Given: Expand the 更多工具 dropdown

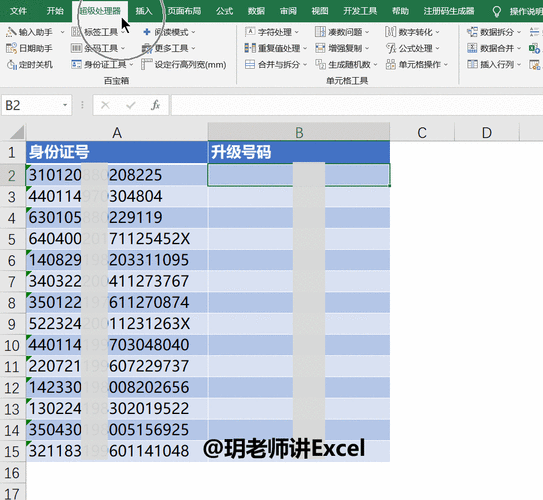Looking at the screenshot, I should pyautogui.click(x=193, y=48).
